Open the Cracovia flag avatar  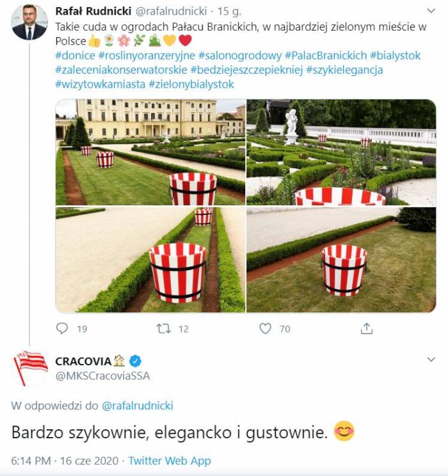pyautogui.click(x=30, y=368)
